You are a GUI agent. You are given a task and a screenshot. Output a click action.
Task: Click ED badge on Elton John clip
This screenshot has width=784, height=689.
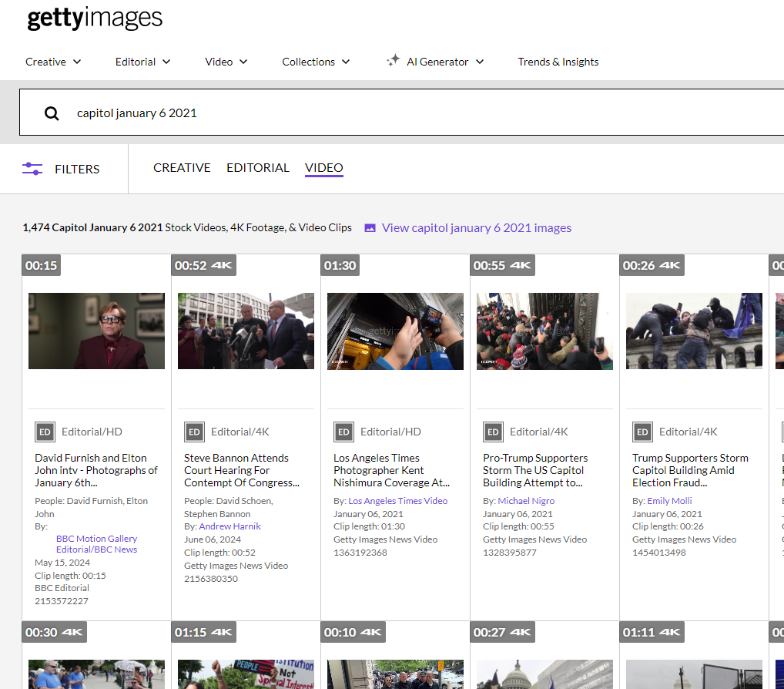click(x=45, y=432)
